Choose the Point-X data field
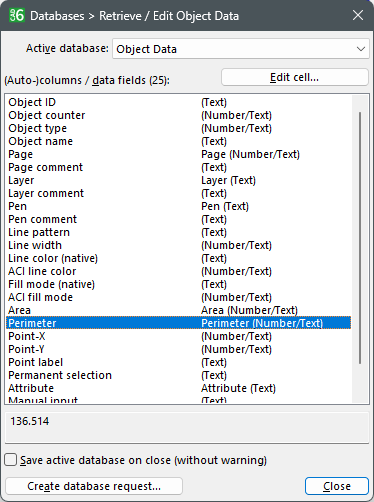This screenshot has width=374, height=502. [179, 336]
